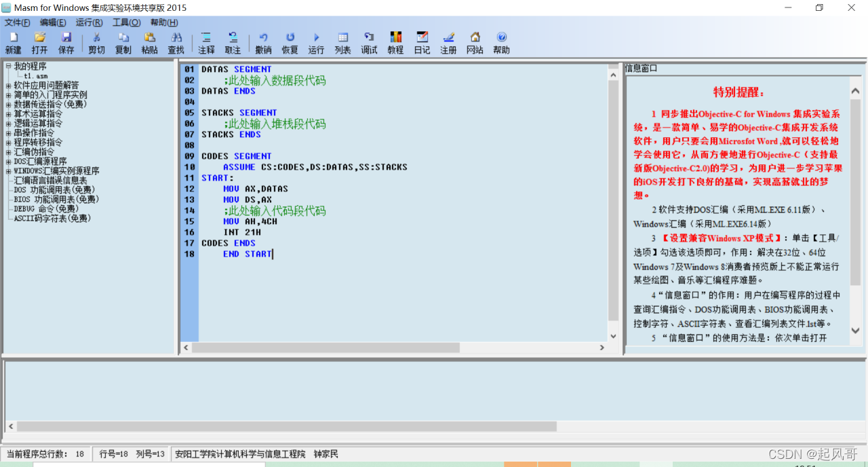Screen dimensions: 868x467
Task: Click code editor vertical scrollbar down arrow
Action: point(613,336)
